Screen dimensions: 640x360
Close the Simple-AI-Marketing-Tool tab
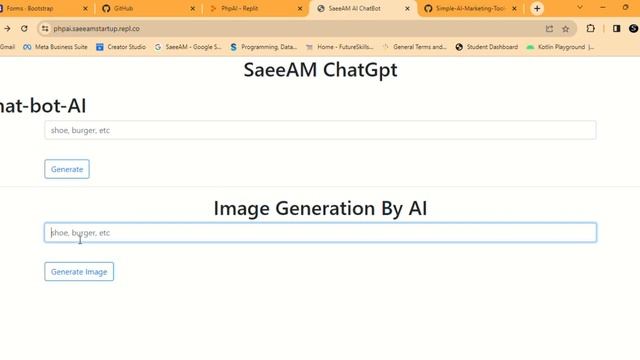click(514, 9)
